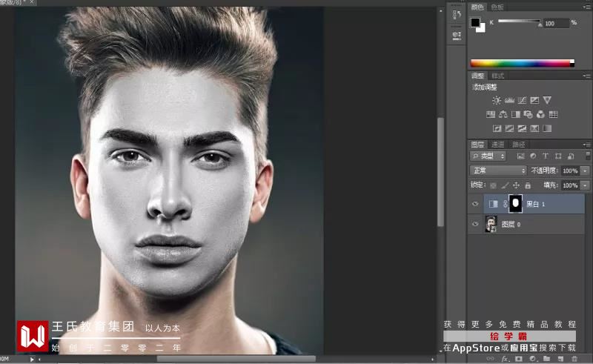Toggle lock image pixels brush icon

[x=505, y=185]
